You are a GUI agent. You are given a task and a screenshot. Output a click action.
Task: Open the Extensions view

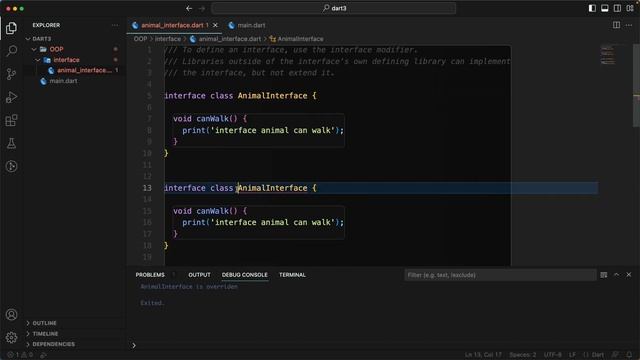point(11,120)
